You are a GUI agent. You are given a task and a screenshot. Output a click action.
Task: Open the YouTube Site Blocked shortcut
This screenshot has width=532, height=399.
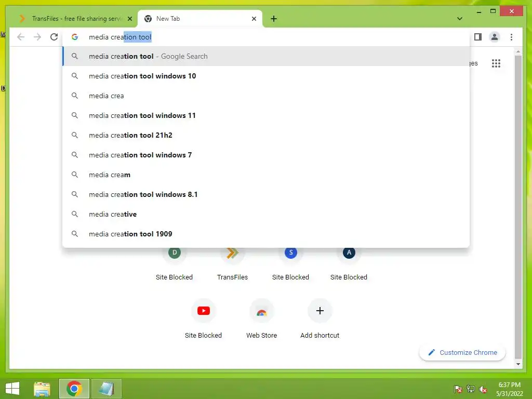pyautogui.click(x=204, y=319)
